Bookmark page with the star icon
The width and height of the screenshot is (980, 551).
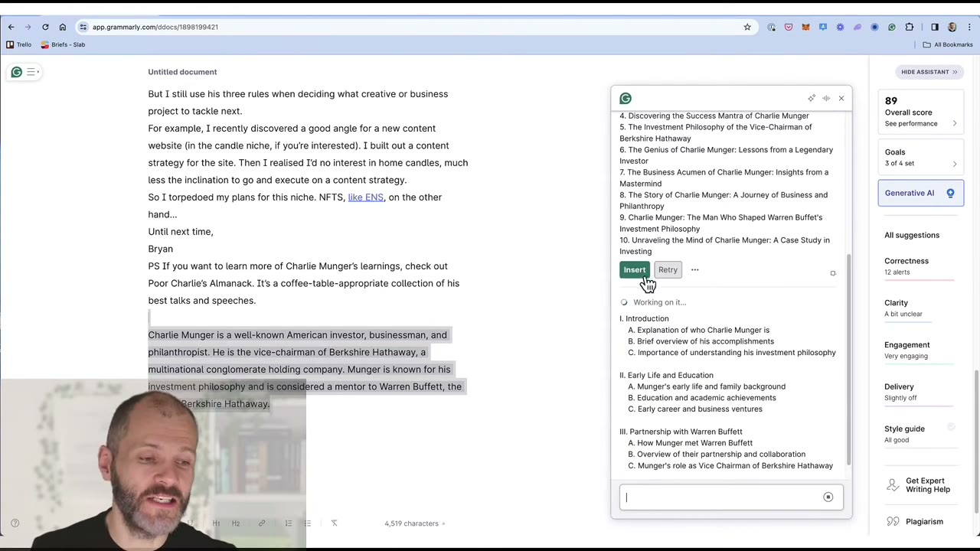click(x=747, y=27)
